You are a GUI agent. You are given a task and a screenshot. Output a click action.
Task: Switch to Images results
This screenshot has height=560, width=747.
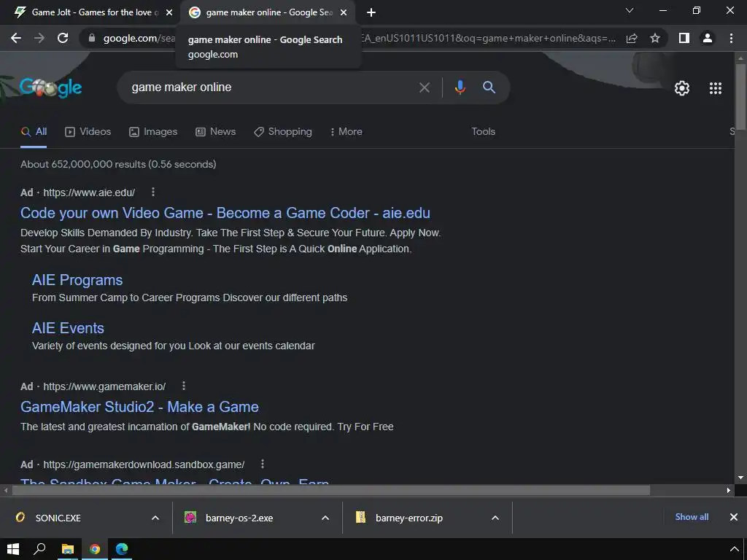click(153, 132)
